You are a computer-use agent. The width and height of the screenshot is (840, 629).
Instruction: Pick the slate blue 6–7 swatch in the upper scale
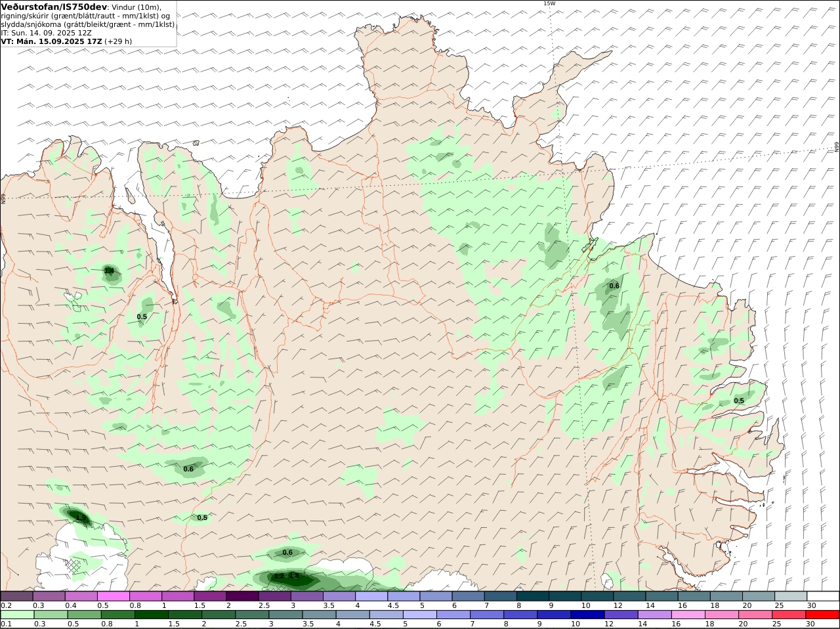pyautogui.click(x=468, y=596)
